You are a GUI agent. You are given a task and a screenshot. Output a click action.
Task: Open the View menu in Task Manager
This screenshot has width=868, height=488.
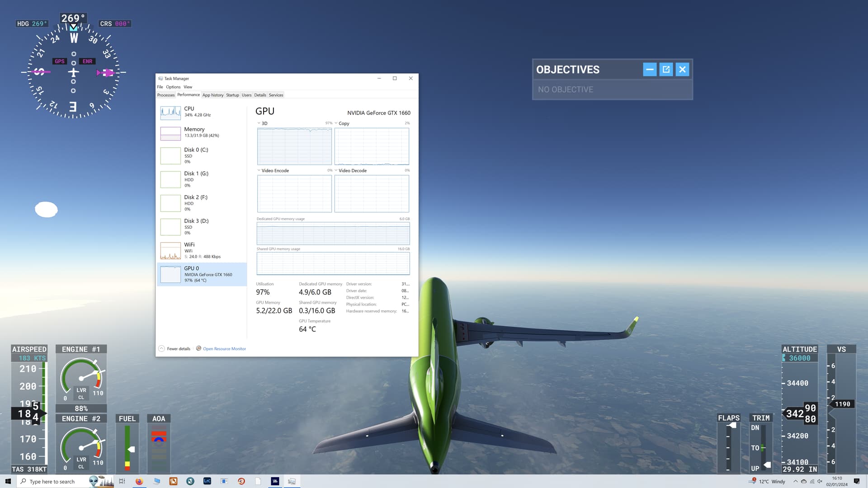(x=188, y=87)
